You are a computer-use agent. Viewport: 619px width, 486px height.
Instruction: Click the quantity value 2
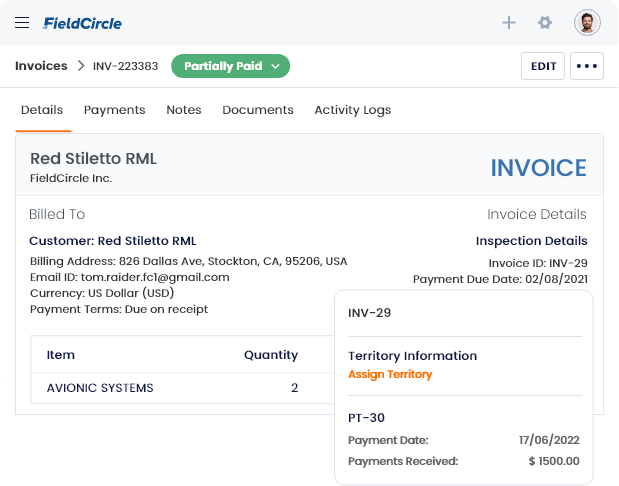[294, 388]
